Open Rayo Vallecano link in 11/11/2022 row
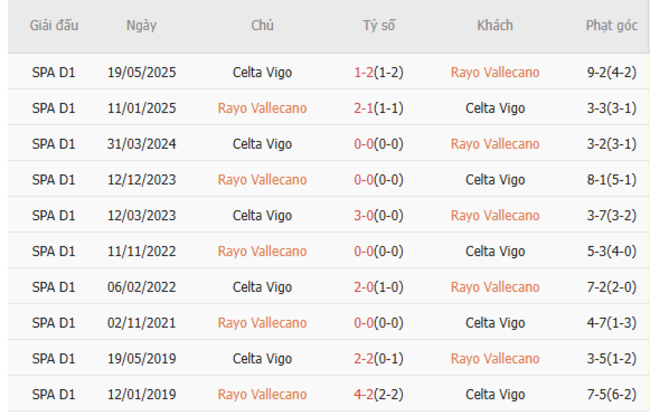 point(262,251)
